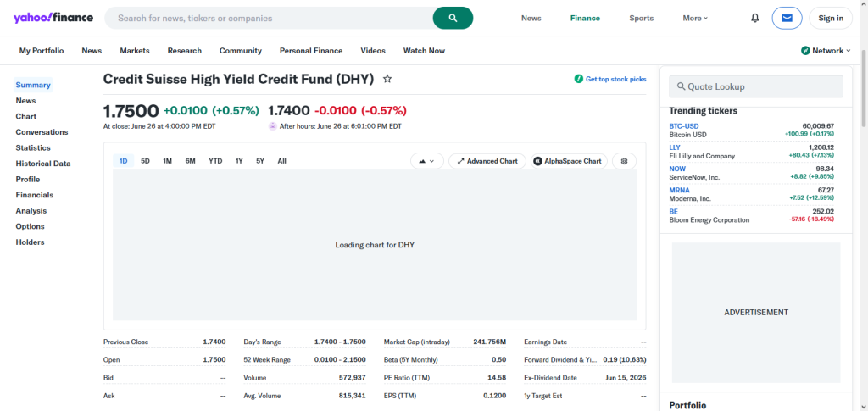Open Finance link in top header

585,19
